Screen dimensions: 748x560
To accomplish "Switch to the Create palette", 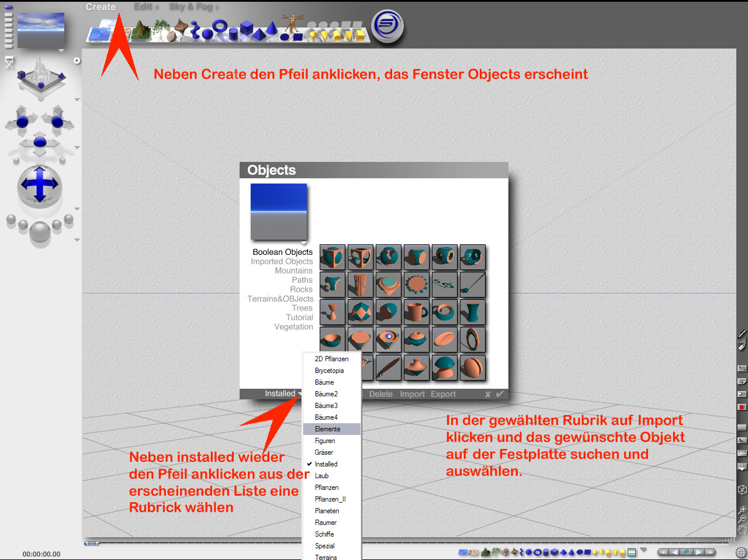I will coord(101,7).
